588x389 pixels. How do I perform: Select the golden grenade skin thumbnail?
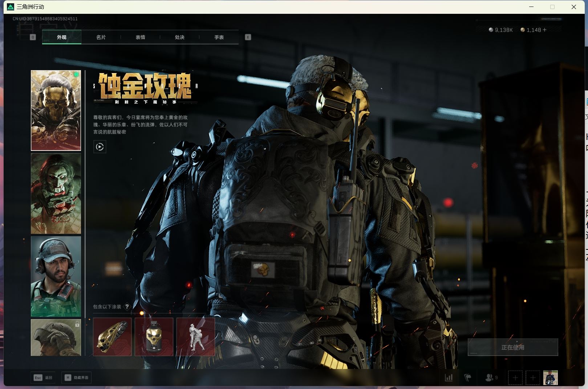154,336
